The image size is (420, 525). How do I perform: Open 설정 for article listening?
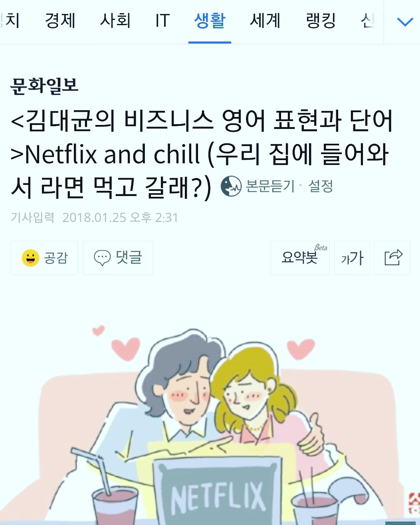click(321, 186)
